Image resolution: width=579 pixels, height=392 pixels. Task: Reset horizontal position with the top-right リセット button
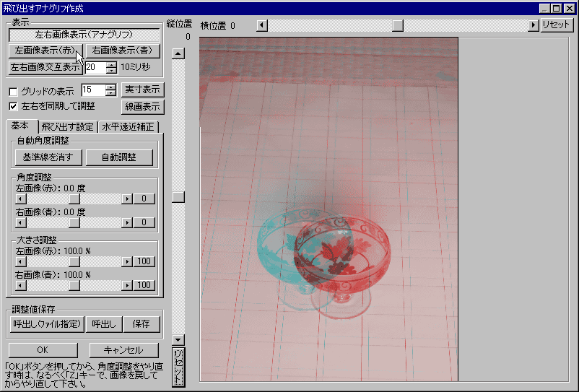[556, 25]
